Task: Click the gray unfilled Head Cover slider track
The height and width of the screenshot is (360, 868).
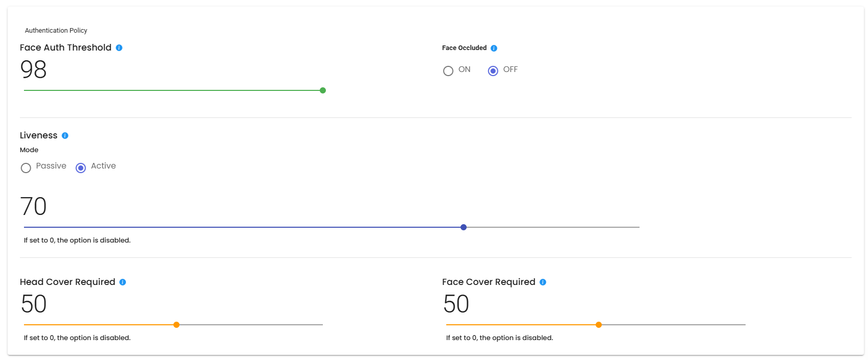Action: point(250,325)
